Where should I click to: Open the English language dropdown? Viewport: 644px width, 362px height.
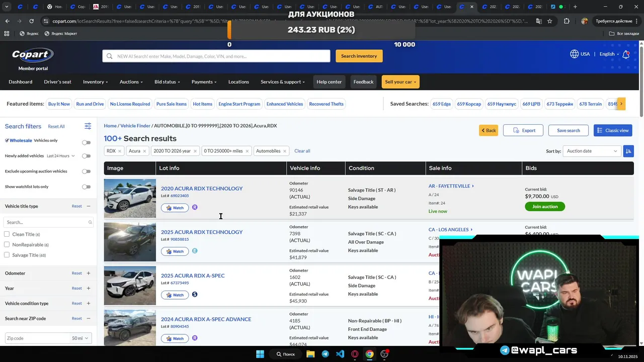(x=609, y=54)
